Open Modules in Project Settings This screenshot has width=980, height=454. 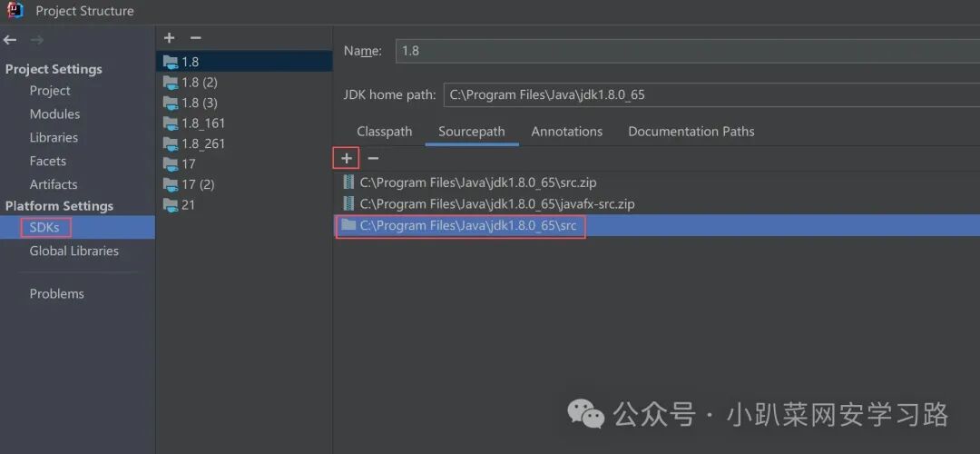pos(55,114)
